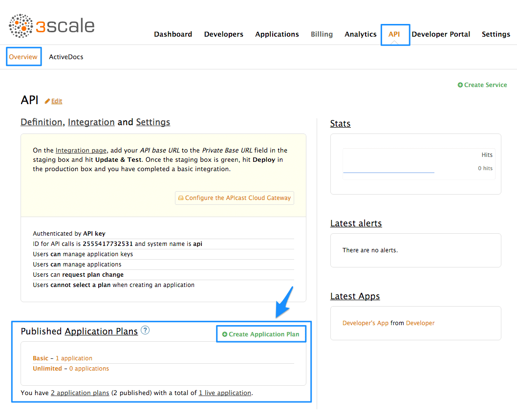Navigate to Settings in top menu
Viewport: 517px width, 420px height.
[x=495, y=34]
